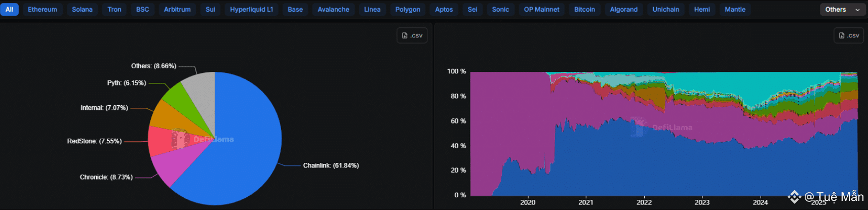Expand the Others chains dropdown

pyautogui.click(x=842, y=10)
